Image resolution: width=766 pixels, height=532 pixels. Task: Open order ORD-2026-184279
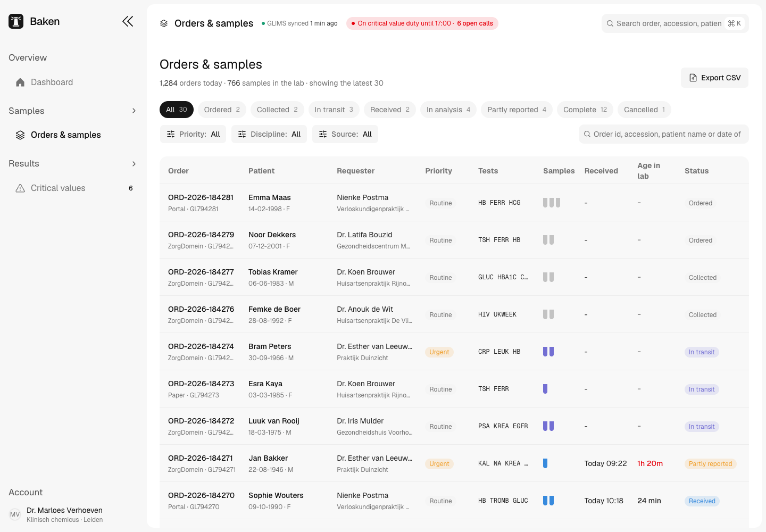[x=201, y=235]
